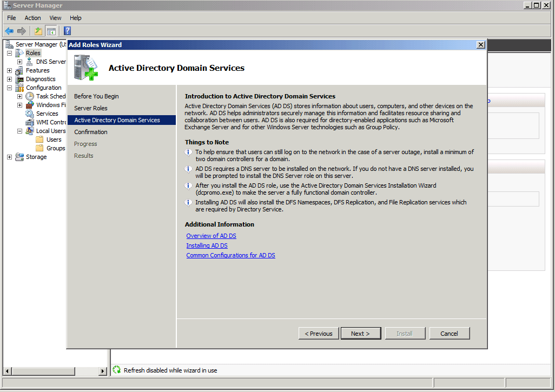The height and width of the screenshot is (392, 555).
Task: Click the Windows Firewall icon
Action: 30,105
